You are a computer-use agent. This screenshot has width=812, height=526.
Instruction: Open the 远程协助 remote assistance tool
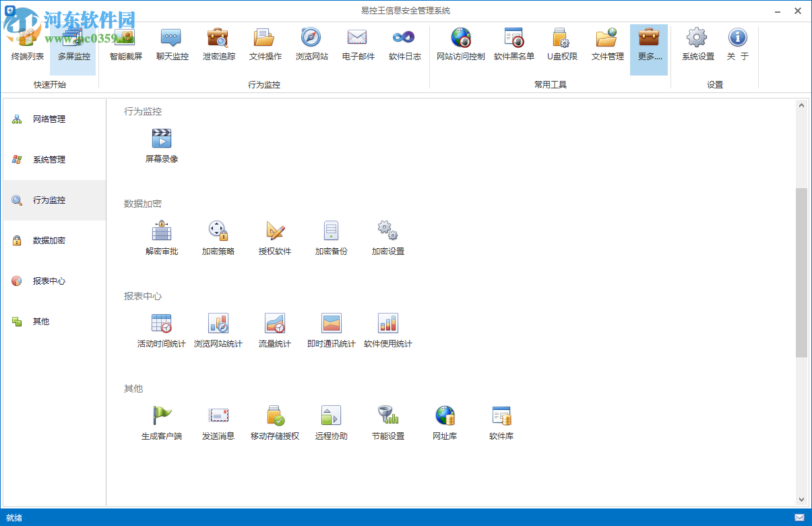point(331,422)
